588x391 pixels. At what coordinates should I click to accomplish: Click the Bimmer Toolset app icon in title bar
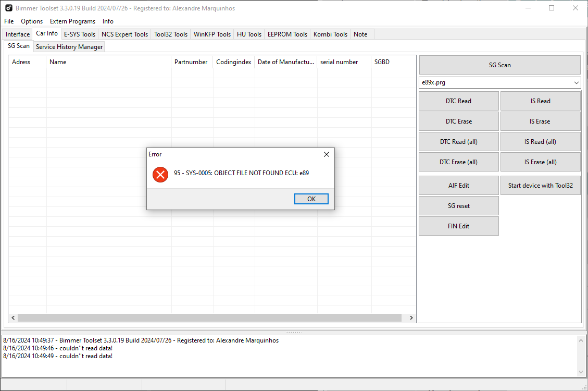(9, 8)
